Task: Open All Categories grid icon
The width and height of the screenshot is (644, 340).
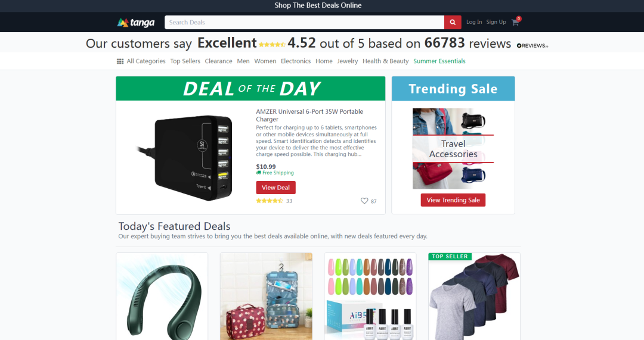Action: tap(120, 61)
